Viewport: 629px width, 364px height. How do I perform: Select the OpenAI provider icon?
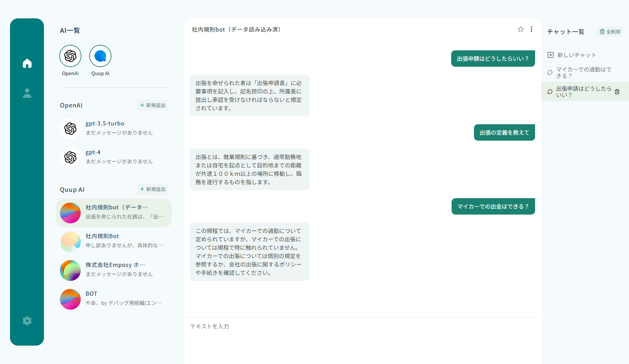tap(70, 56)
